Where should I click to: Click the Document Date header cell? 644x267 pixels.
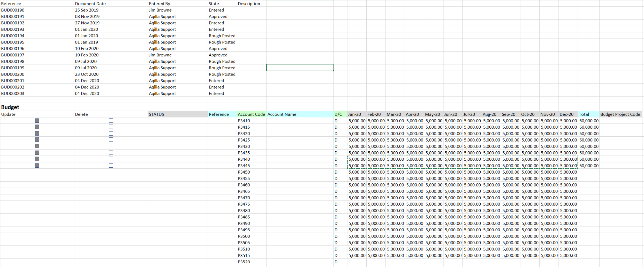click(90, 4)
